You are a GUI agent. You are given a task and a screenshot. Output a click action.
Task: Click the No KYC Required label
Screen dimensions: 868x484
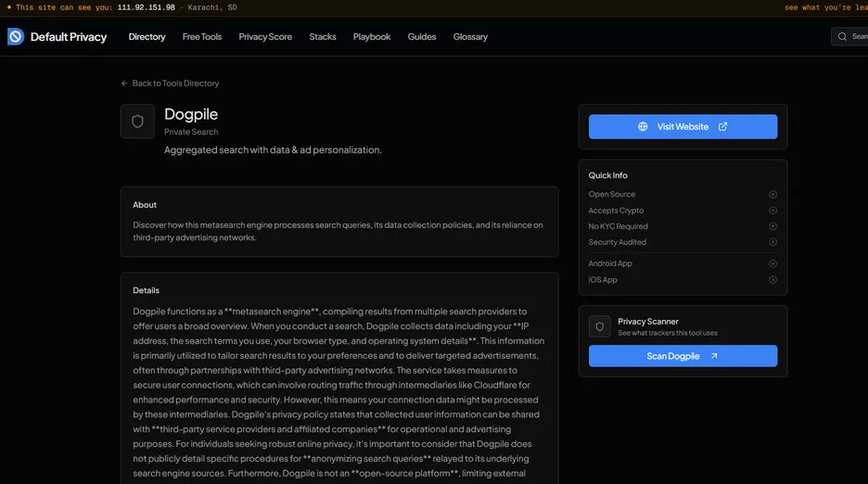(618, 226)
